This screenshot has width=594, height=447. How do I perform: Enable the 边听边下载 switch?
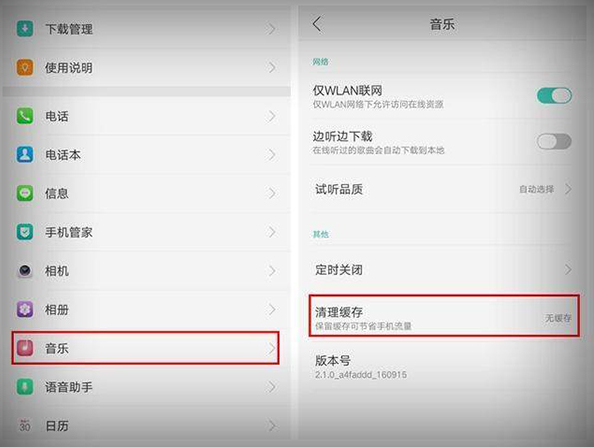(x=554, y=142)
